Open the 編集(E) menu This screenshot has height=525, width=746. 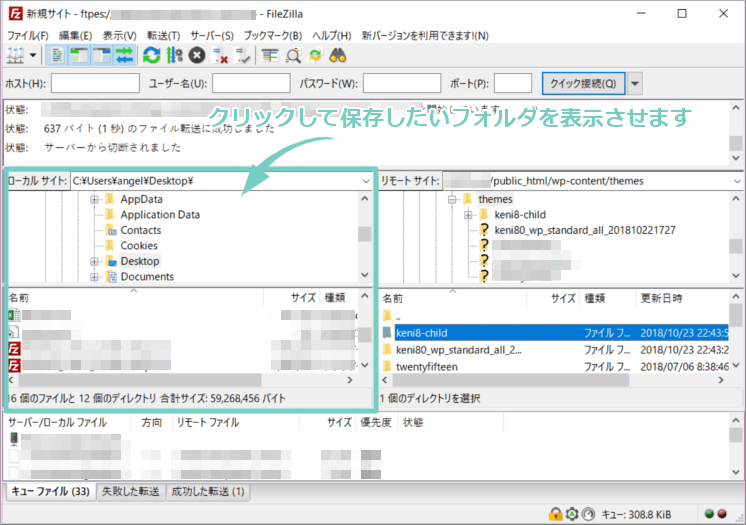tap(75, 36)
